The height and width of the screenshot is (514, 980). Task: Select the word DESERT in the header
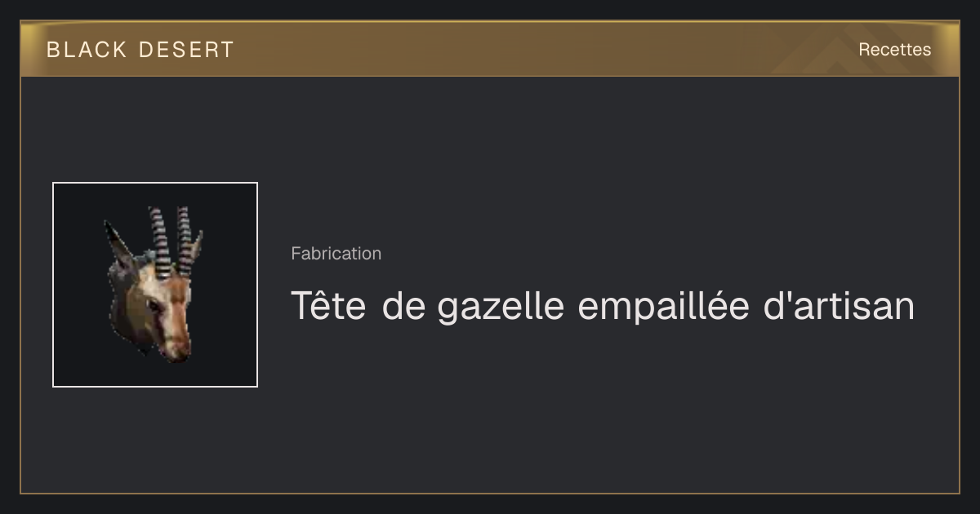pos(186,50)
